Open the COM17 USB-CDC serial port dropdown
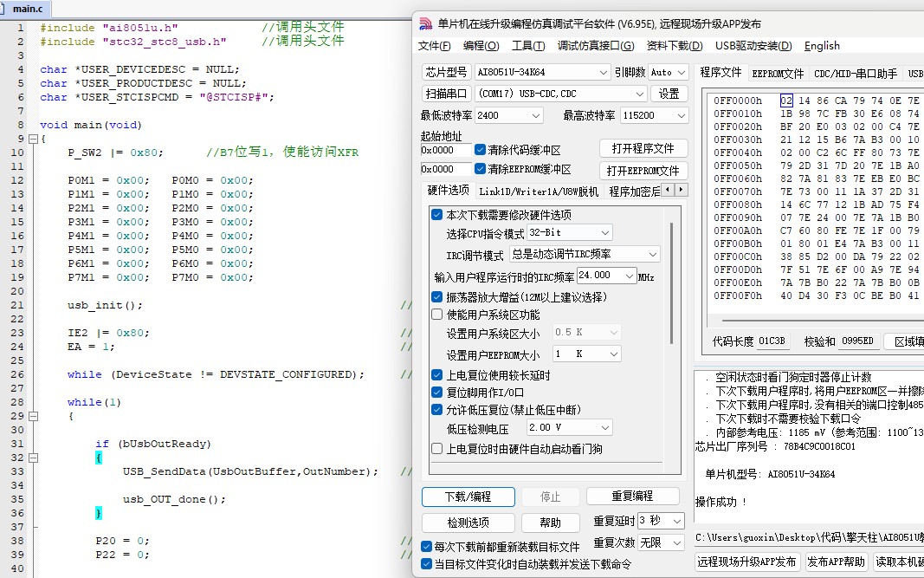924x578 pixels. click(561, 94)
